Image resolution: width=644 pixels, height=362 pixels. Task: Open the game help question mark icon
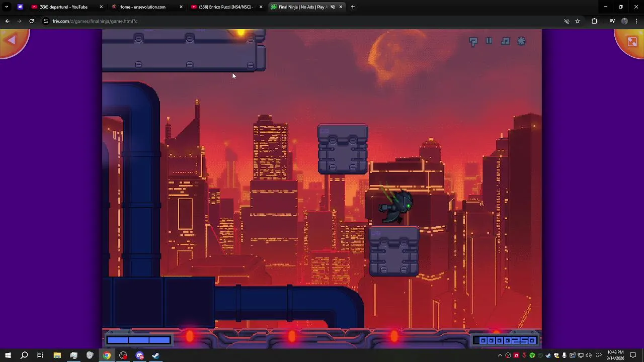473,41
